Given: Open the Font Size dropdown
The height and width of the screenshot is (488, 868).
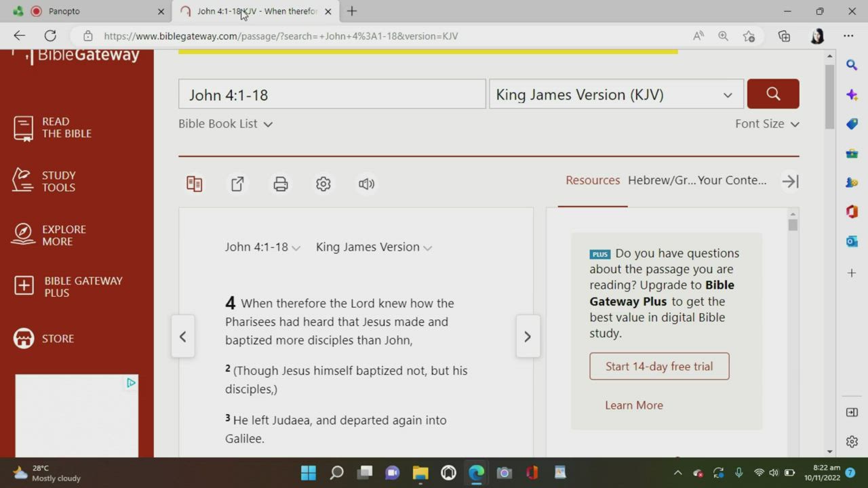Looking at the screenshot, I should pyautogui.click(x=767, y=124).
